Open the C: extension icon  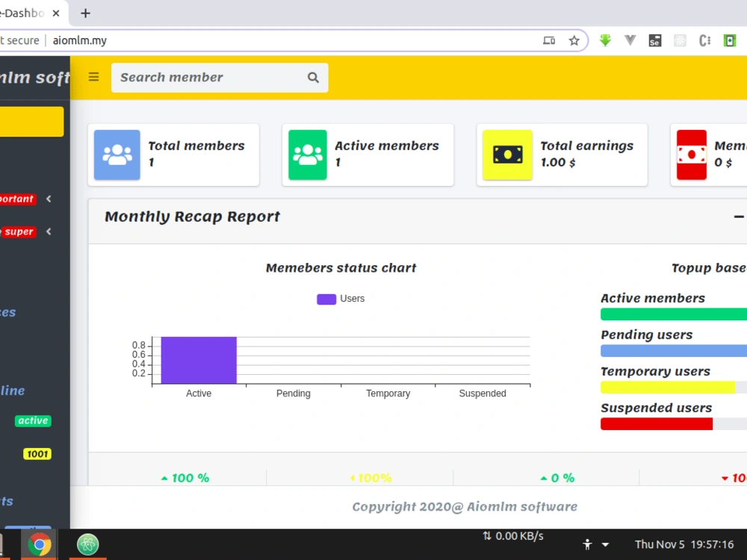pos(704,40)
